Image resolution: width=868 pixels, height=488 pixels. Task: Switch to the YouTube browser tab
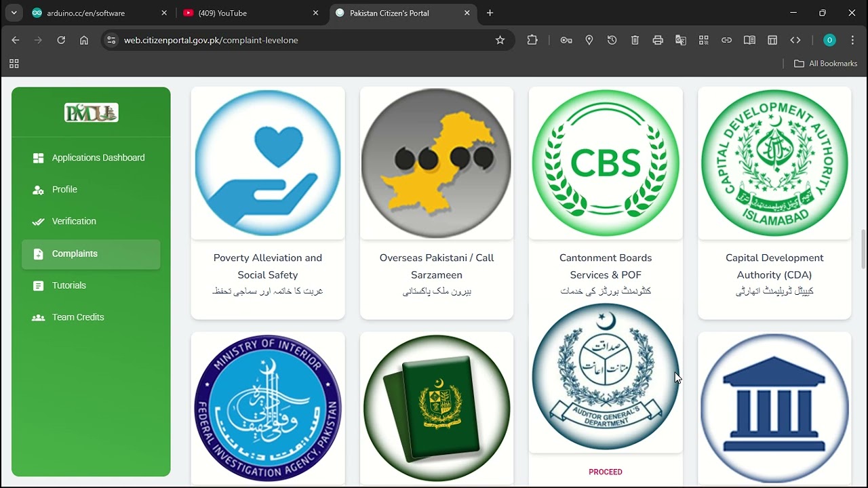point(252,13)
